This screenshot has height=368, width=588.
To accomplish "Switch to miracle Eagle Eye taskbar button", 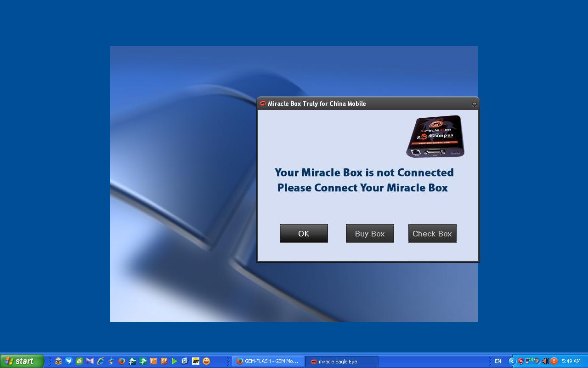I will 342,362.
